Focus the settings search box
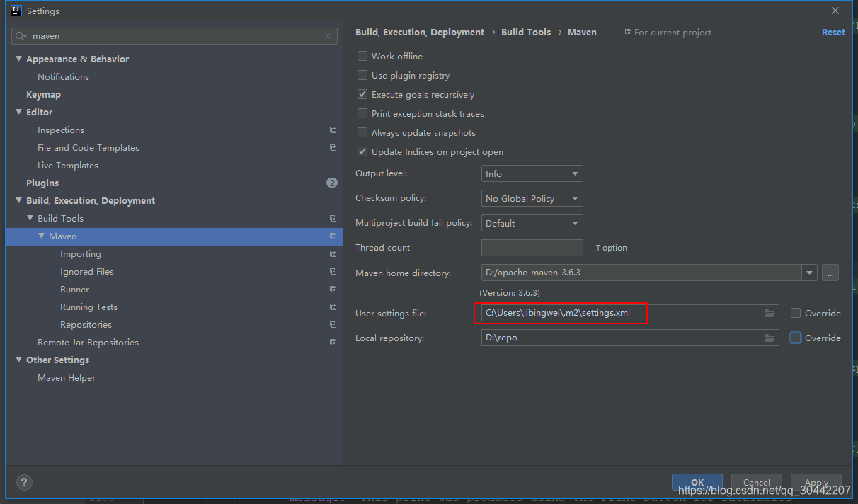This screenshot has width=858, height=504. tap(174, 36)
